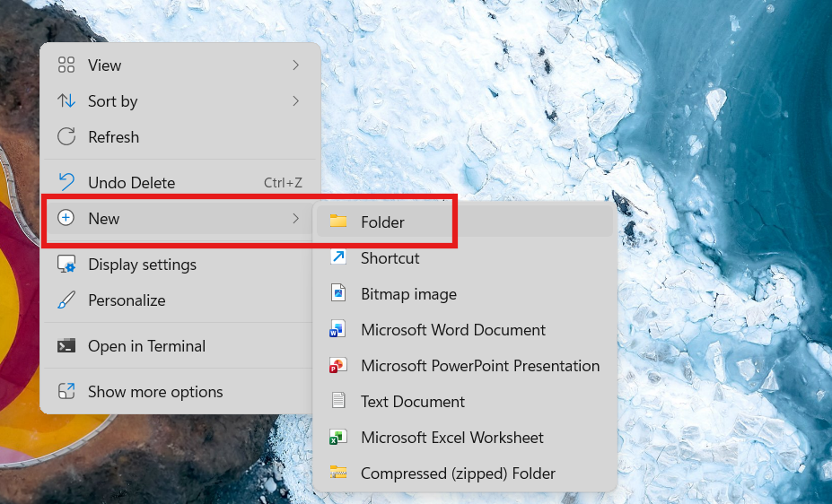Expand the New submenu chevron
Screen dimensions: 832x504
pos(295,218)
